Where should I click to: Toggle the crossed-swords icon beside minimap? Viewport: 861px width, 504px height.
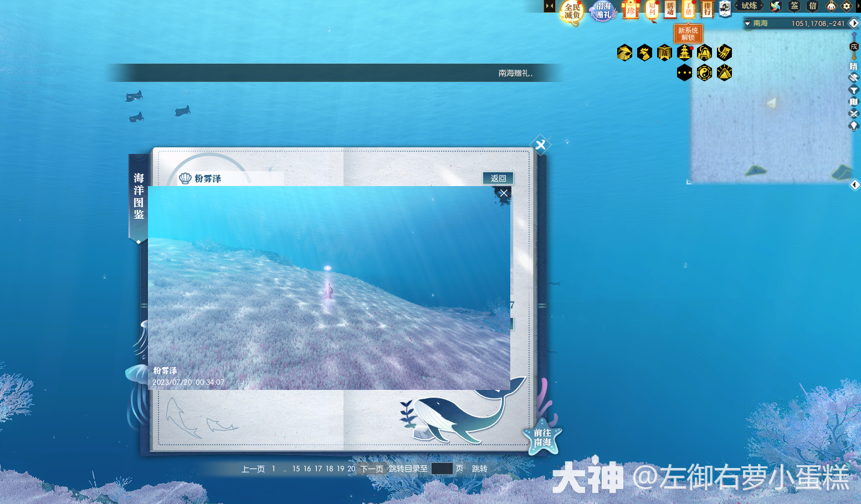point(854,114)
